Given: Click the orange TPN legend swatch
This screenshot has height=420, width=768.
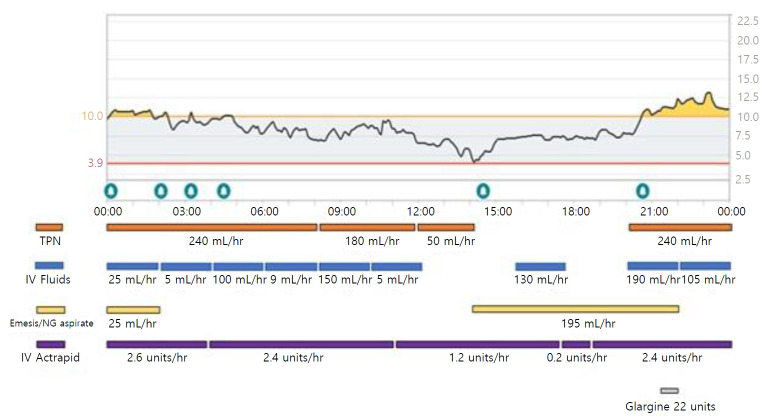Looking at the screenshot, I should click(x=49, y=227).
